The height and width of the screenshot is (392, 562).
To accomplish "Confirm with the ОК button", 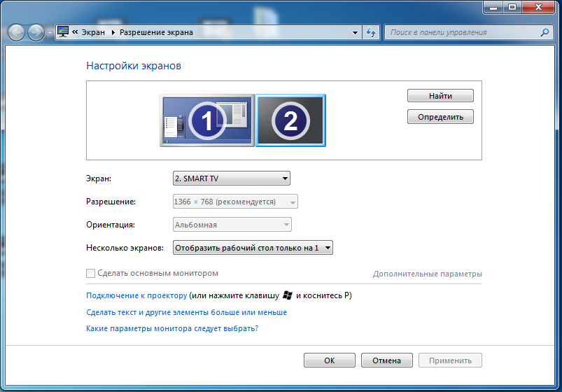I will (x=330, y=360).
